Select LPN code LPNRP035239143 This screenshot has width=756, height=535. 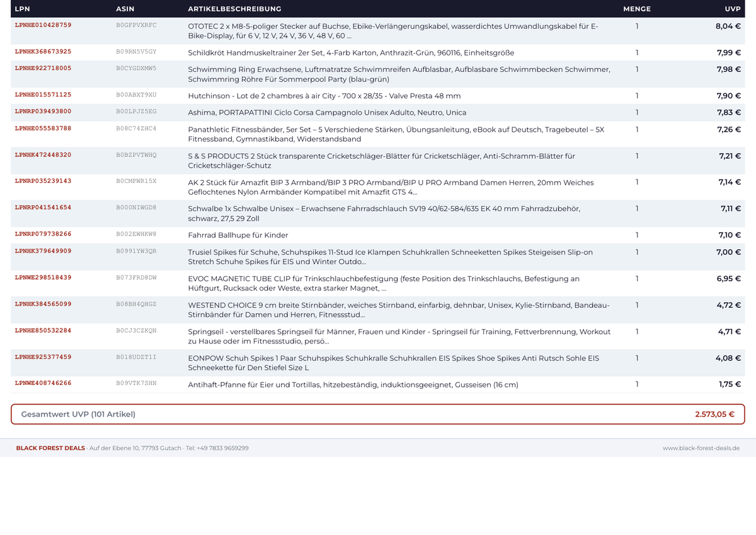pyautogui.click(x=43, y=181)
